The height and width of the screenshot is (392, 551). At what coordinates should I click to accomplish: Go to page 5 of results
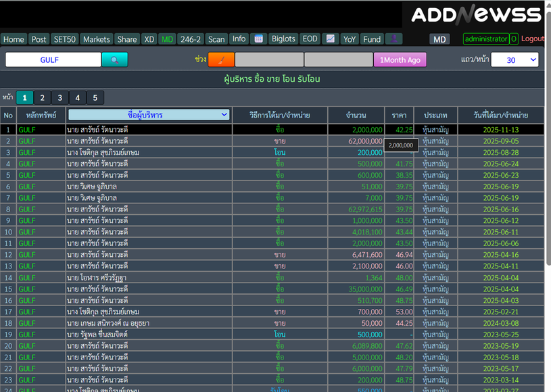(x=95, y=98)
